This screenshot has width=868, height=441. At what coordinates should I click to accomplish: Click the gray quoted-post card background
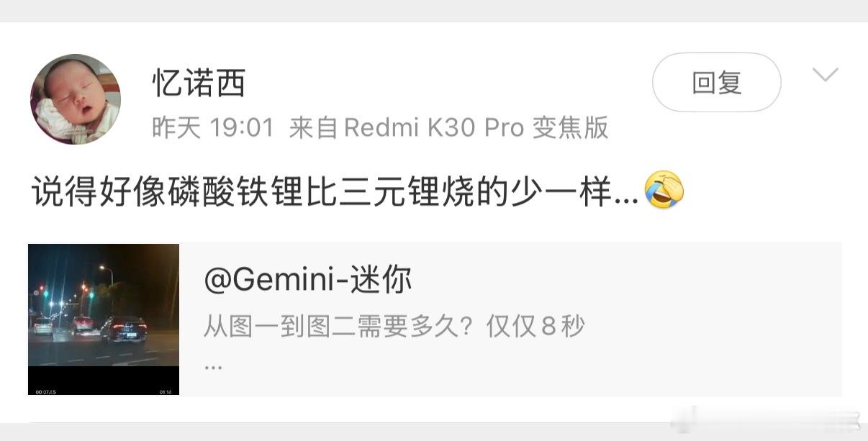[x=510, y=319]
